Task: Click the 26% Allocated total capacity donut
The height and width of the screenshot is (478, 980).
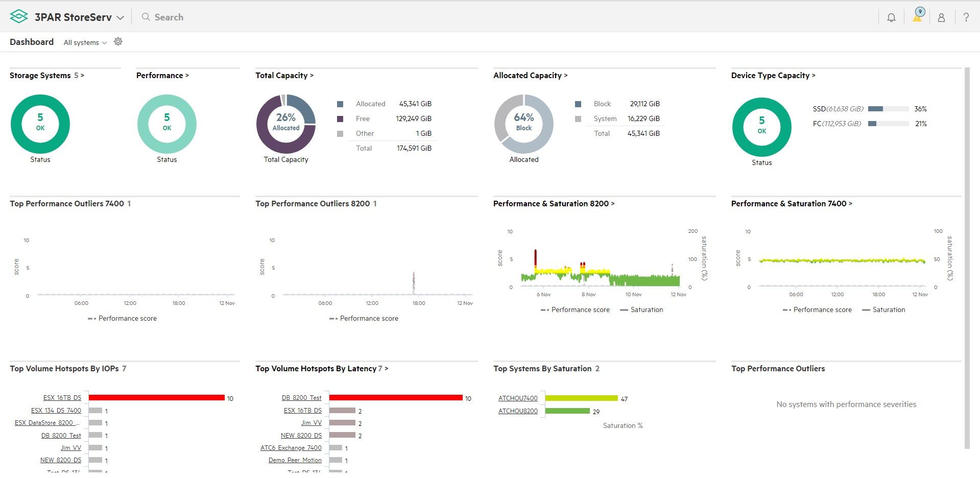Action: pos(286,124)
